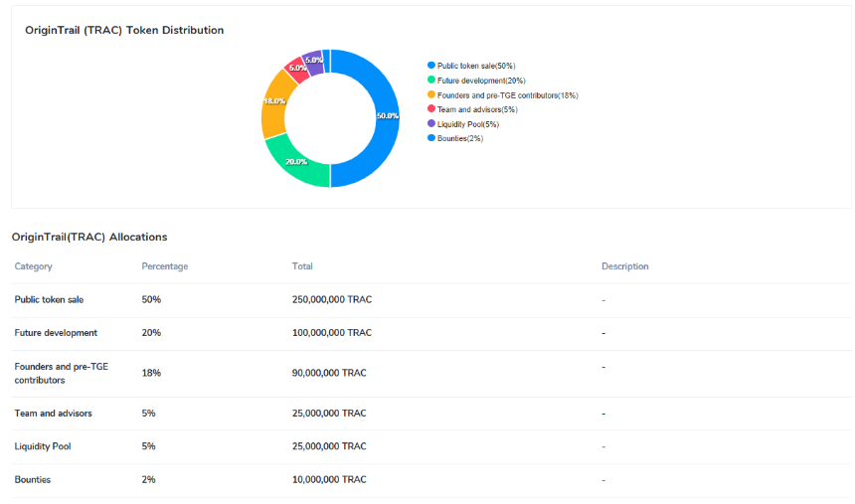855x504 pixels.
Task: Toggle the Liquidity Pool legend entry
Action: pos(463,124)
